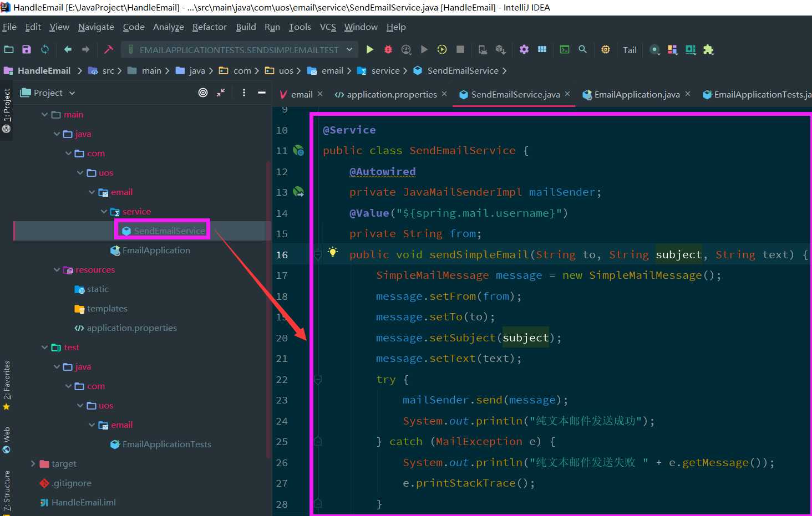Close the SendEmailService.java tab
Screen dimensions: 812x516
point(567,94)
